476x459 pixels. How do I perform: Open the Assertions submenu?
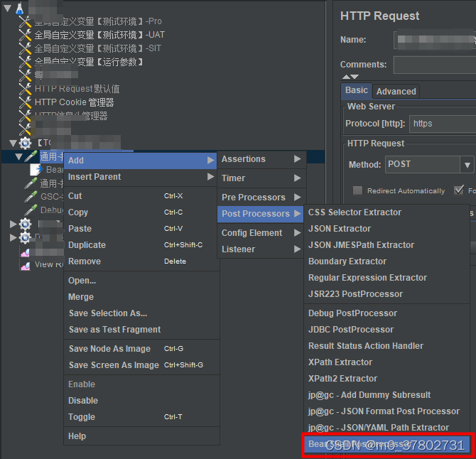pos(261,159)
